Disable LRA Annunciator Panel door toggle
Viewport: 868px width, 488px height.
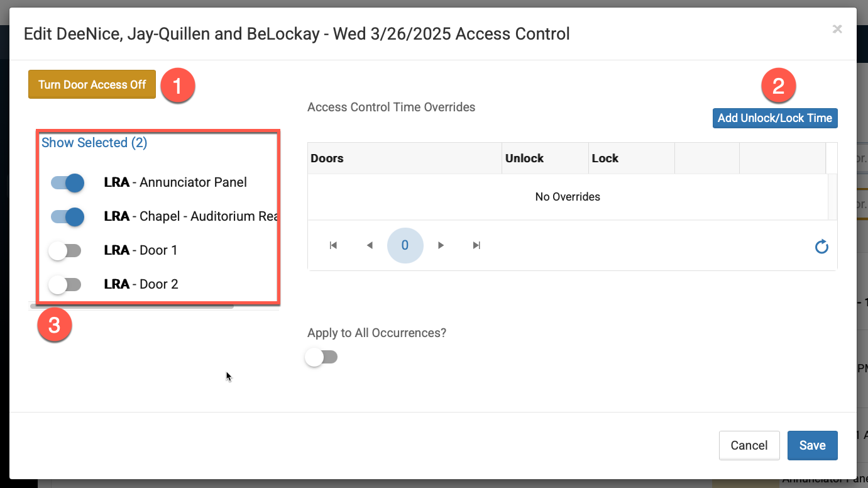[68, 183]
